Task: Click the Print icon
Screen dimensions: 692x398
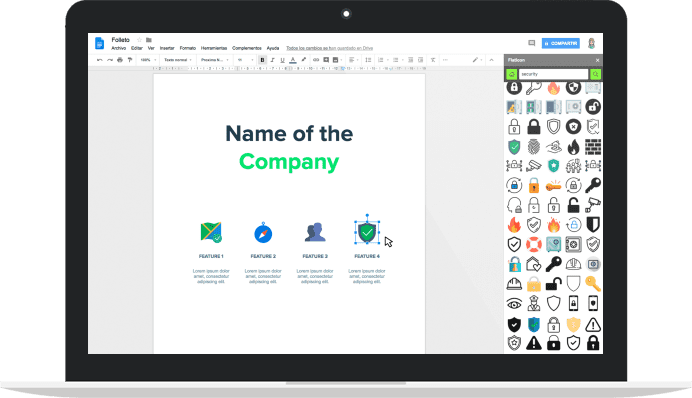Action: coord(120,60)
